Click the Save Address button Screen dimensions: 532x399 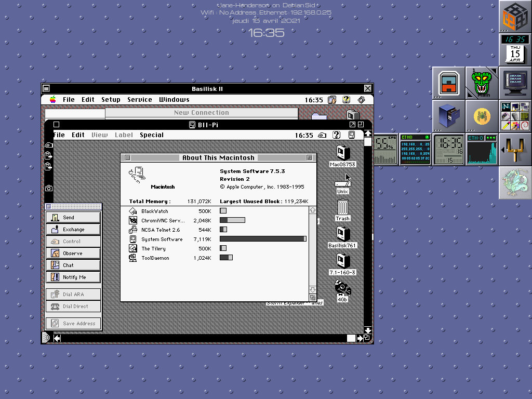pos(73,323)
